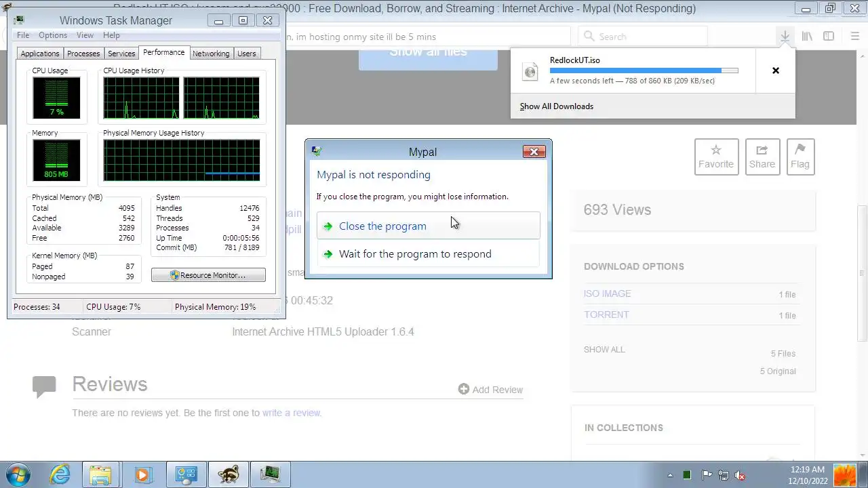Click the write a review link
The width and height of the screenshot is (868, 488).
[x=292, y=413]
